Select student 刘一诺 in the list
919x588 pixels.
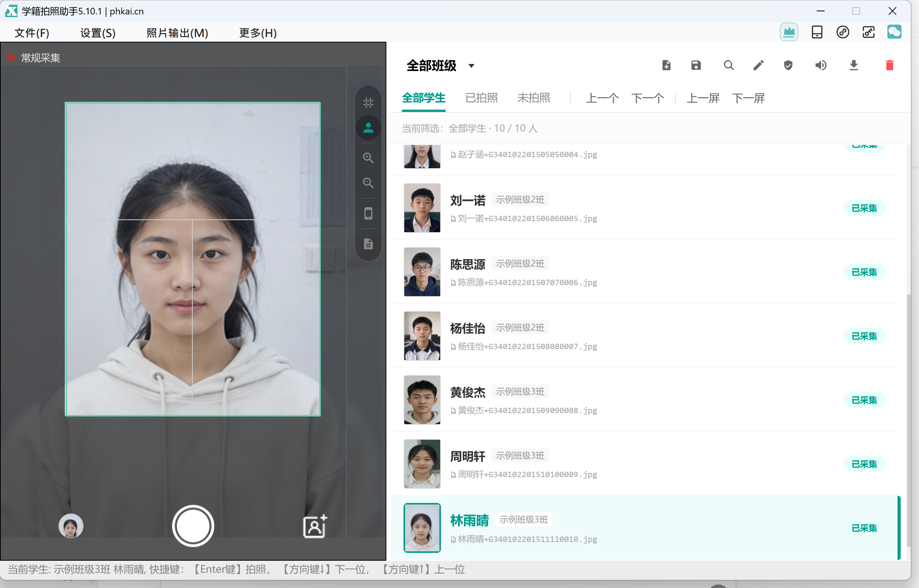click(x=645, y=208)
